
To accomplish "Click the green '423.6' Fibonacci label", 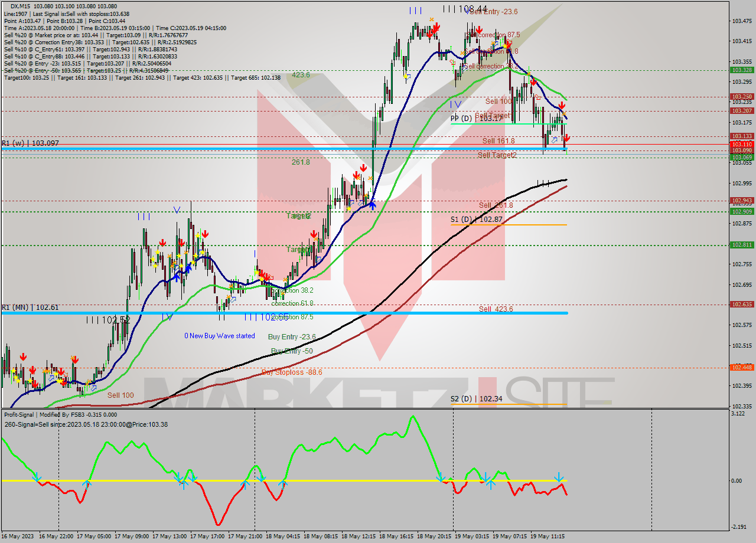I will coord(301,75).
